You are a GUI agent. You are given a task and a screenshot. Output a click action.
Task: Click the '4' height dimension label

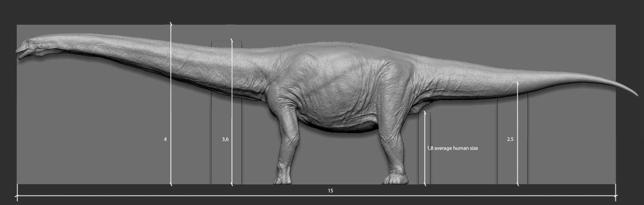[165, 139]
